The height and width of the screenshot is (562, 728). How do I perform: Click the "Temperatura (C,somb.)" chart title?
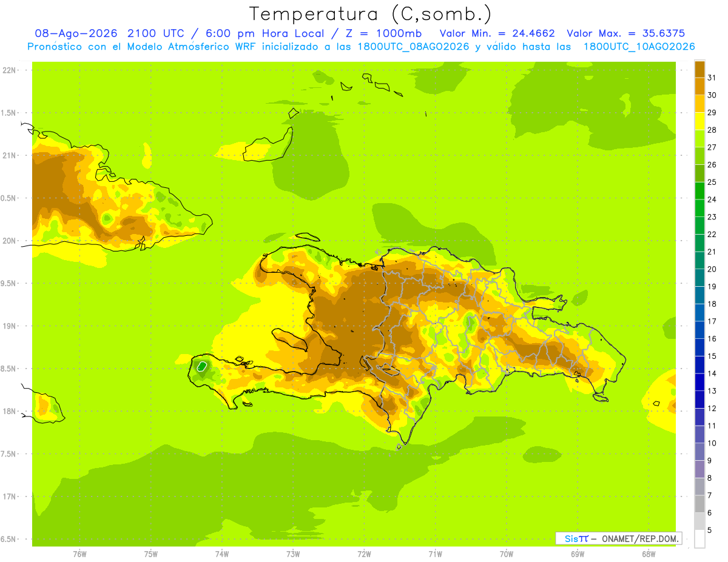(x=371, y=14)
